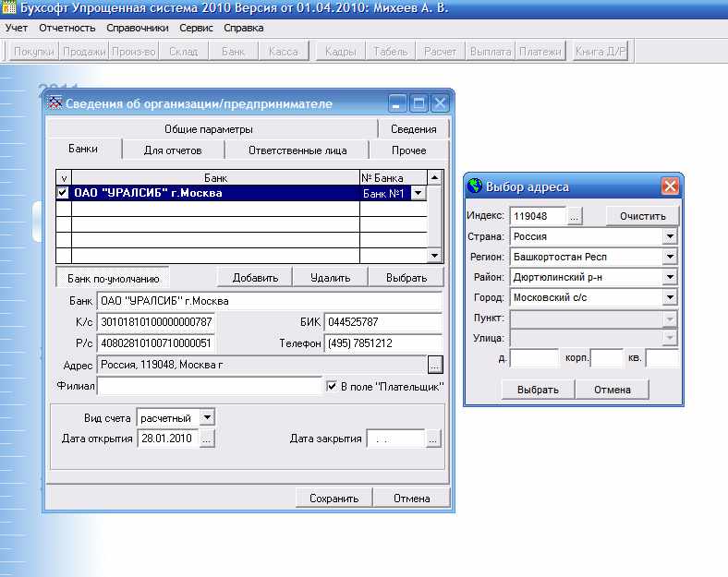Click ellipsis button beside Индекс field
Image resolution: width=728 pixels, height=577 pixels.
(x=575, y=216)
